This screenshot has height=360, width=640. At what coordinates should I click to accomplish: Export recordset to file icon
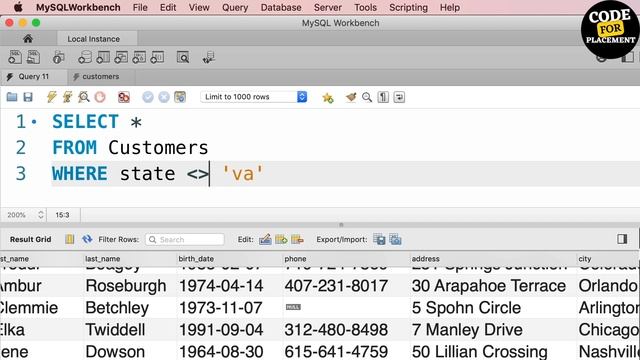(379, 239)
